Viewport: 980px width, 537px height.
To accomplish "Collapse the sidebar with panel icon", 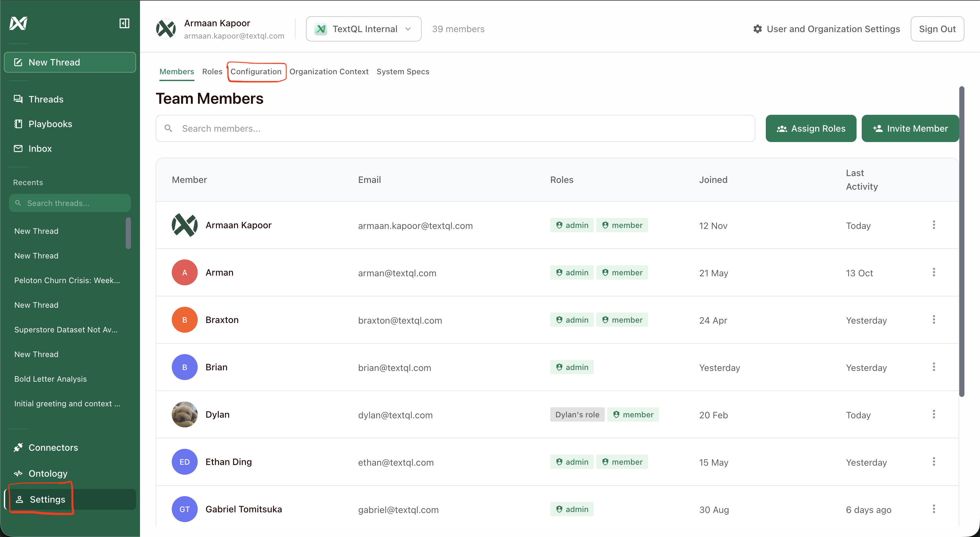I will click(124, 23).
